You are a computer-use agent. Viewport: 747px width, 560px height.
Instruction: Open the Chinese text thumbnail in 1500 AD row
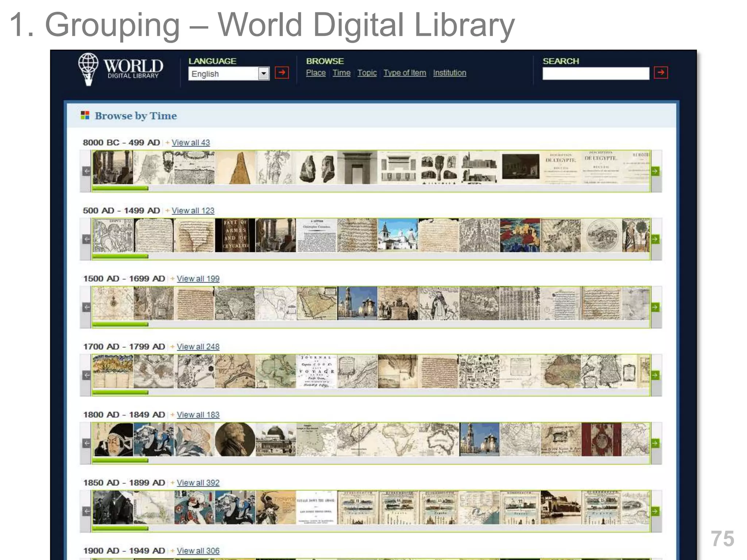click(520, 303)
